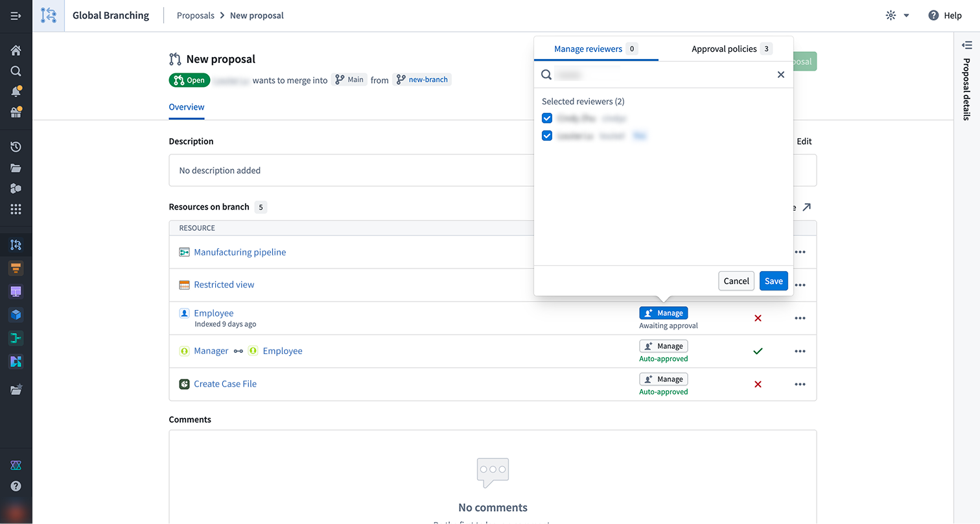Screen dimensions: 980x524
Task: Click Manage button for Manager Employee row
Action: tap(663, 346)
